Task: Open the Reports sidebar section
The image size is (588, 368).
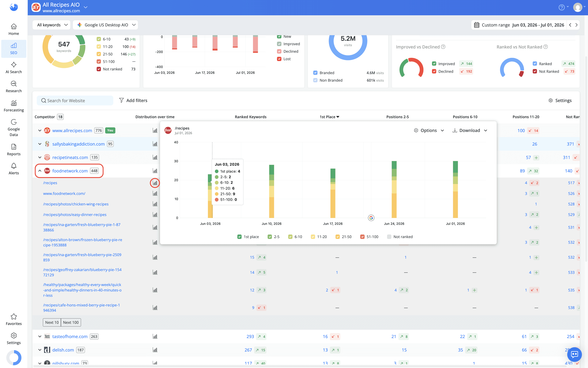Action: pos(14,150)
